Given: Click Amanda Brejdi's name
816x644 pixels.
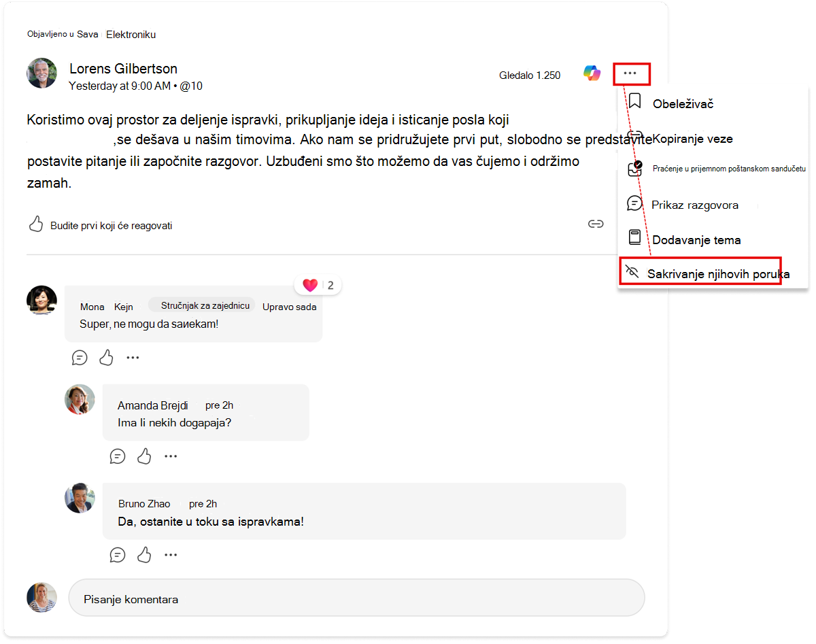Looking at the screenshot, I should 152,405.
